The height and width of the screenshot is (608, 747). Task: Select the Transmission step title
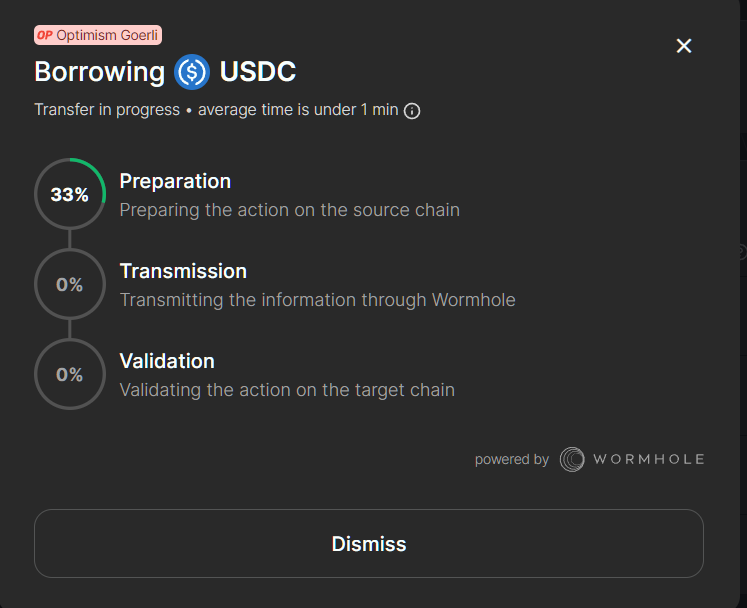pyautogui.click(x=183, y=271)
